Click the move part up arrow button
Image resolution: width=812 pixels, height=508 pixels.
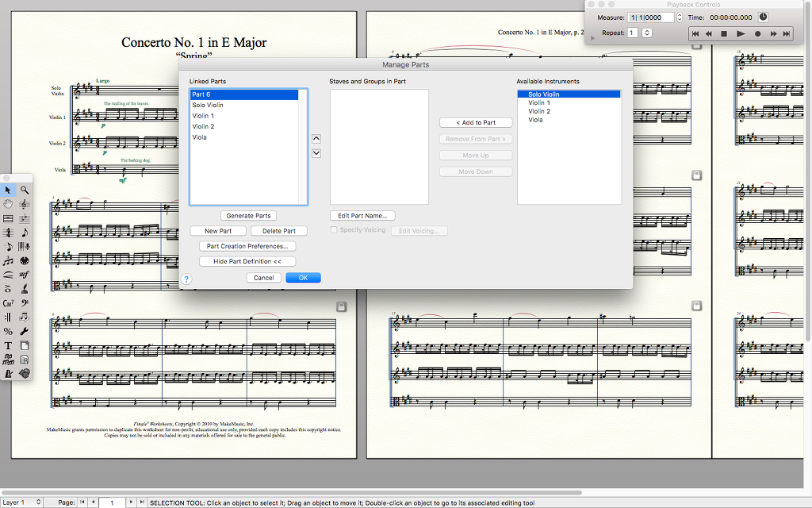[316, 139]
